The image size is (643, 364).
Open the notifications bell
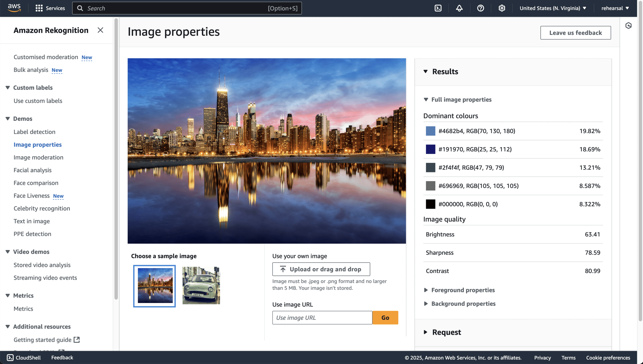[x=459, y=8]
